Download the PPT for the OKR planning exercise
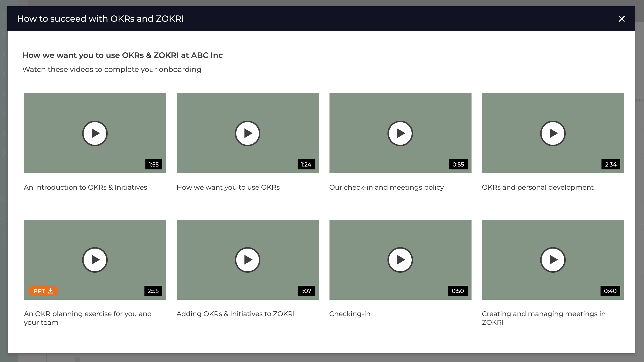Viewport: 644px width, 362px height. (43, 291)
